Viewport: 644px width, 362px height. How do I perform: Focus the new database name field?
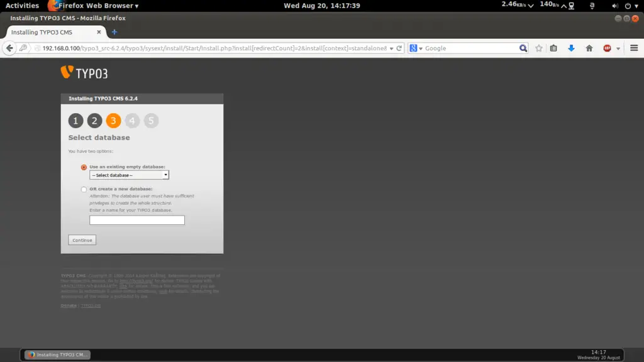pos(137,220)
